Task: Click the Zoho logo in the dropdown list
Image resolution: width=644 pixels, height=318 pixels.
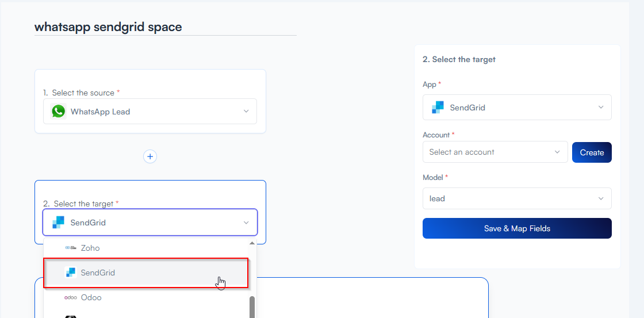Action: coord(71,248)
